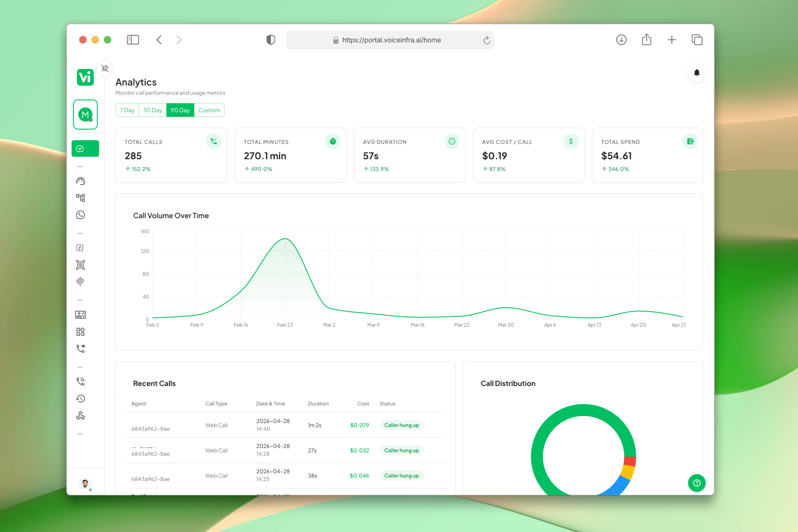Click the browser address bar

[390, 40]
